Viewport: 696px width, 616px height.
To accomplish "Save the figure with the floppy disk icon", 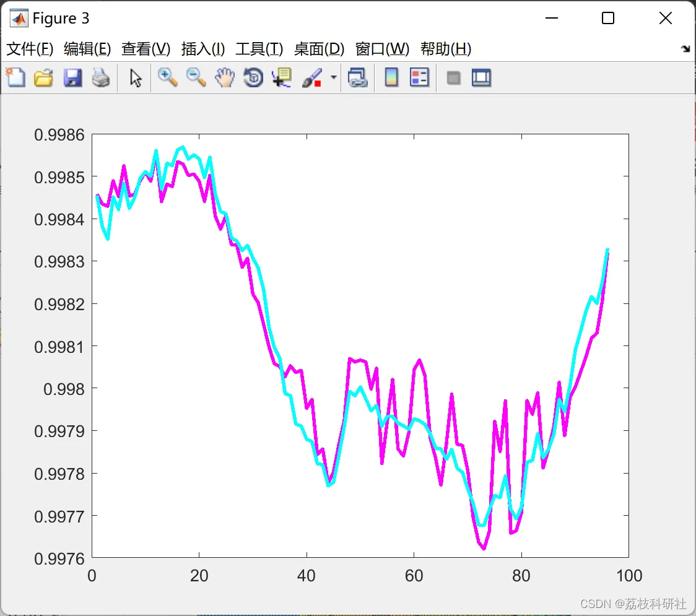I will click(72, 77).
